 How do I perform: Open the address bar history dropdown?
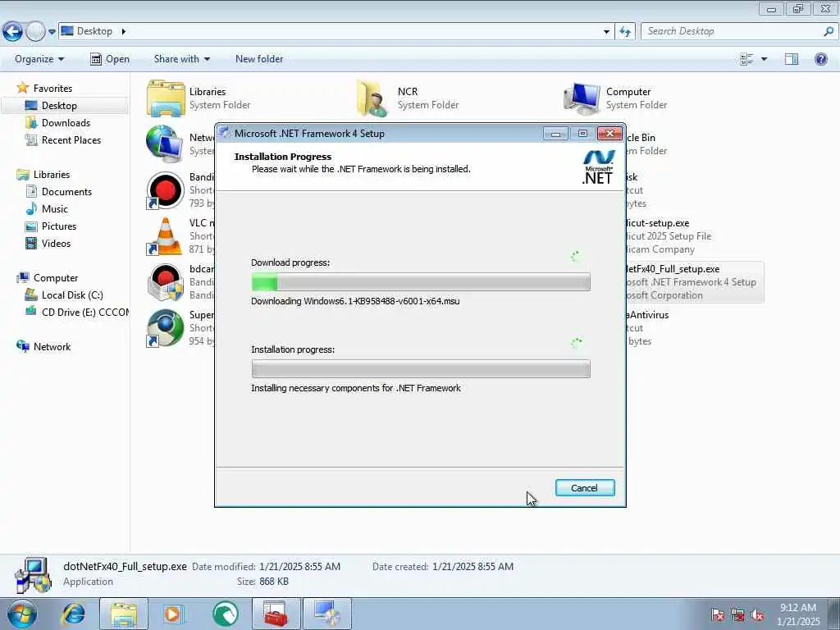point(606,32)
